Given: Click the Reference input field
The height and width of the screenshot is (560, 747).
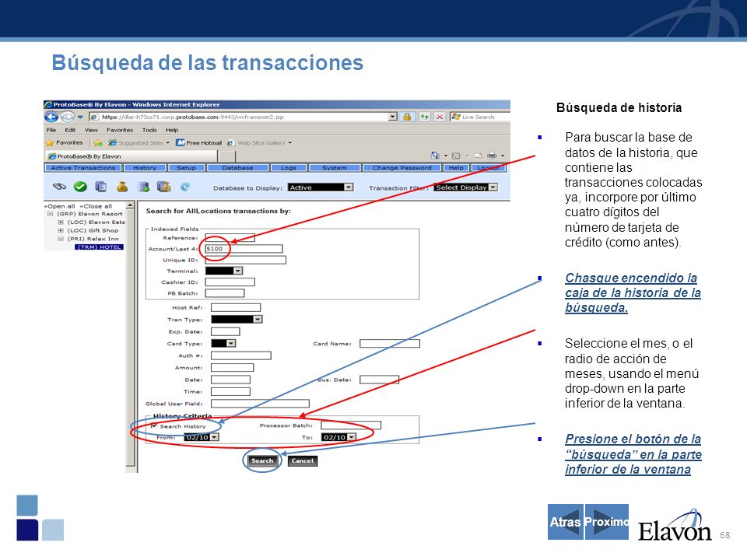Looking at the screenshot, I should click(x=230, y=237).
